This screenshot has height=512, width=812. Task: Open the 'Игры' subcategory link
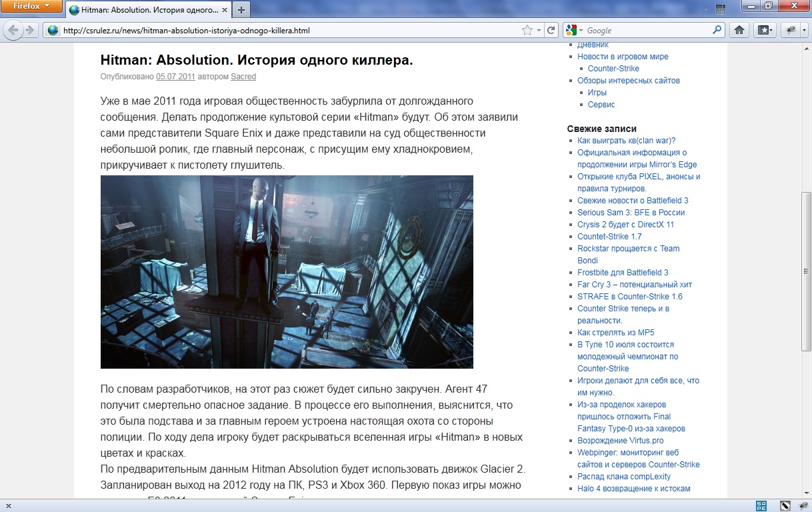tap(597, 93)
